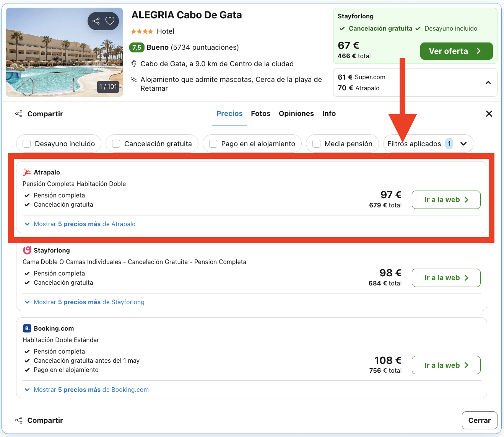The image size is (504, 437).
Task: Click the top Compartir link
Action: 45,114
